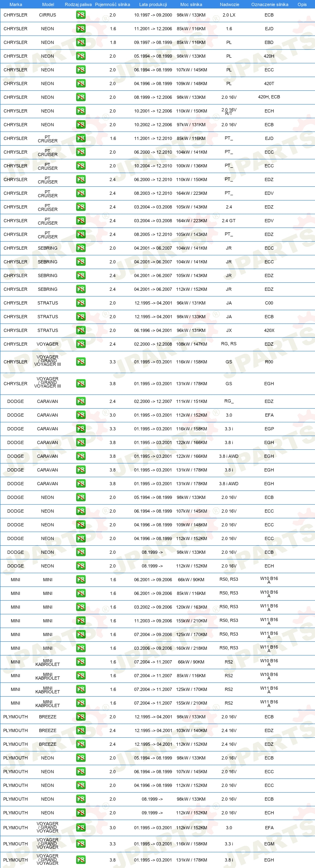Select the '420H, ECB' engine code cell
This screenshot has height=868, width=315.
pos(269,97)
